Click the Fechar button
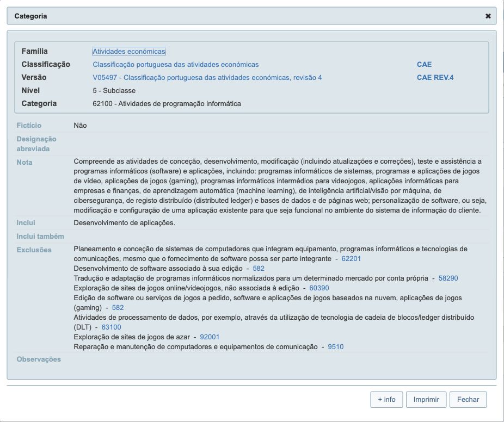 [x=468, y=400]
